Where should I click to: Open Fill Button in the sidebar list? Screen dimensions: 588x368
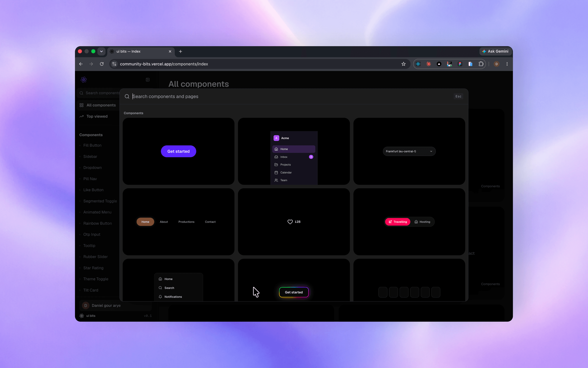click(92, 145)
